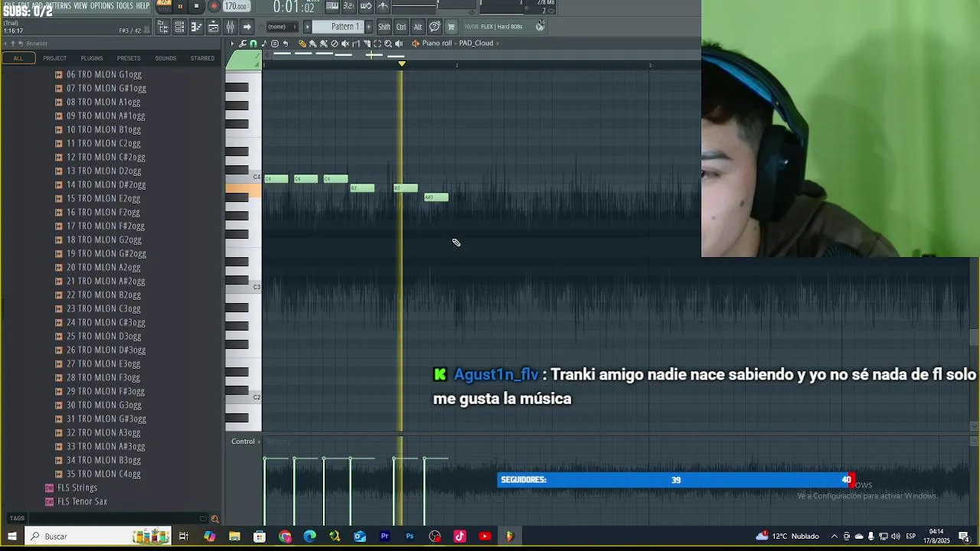Open the Pattern 1 selector
Screen dimensions: 980x551
click(x=338, y=27)
